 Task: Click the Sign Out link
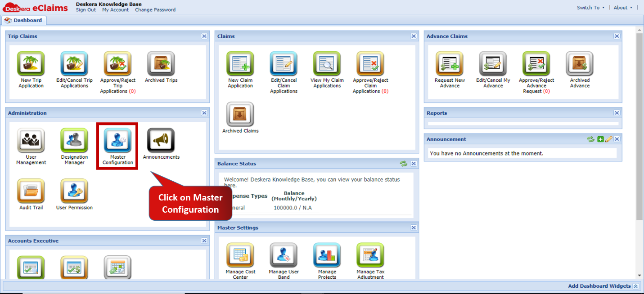pos(86,10)
